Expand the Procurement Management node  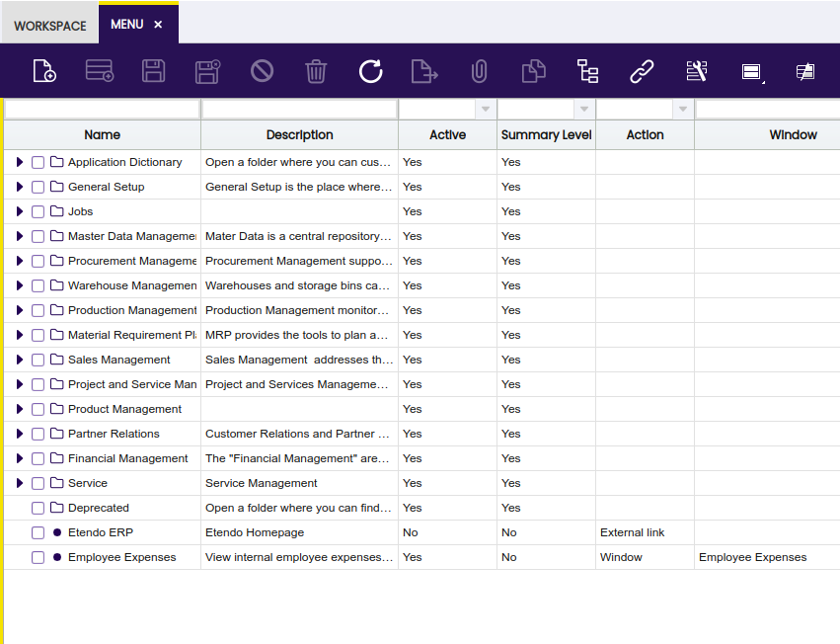tap(20, 261)
